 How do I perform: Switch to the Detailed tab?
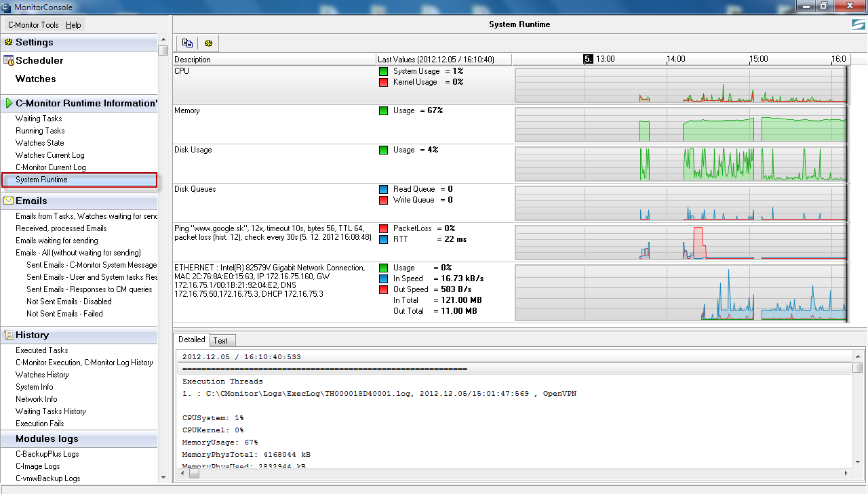tap(192, 339)
